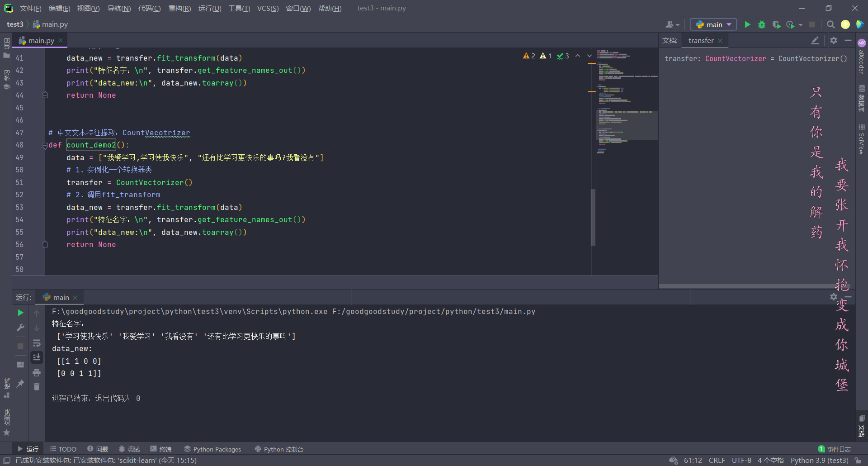Select the transfer documentation tab

click(701, 41)
